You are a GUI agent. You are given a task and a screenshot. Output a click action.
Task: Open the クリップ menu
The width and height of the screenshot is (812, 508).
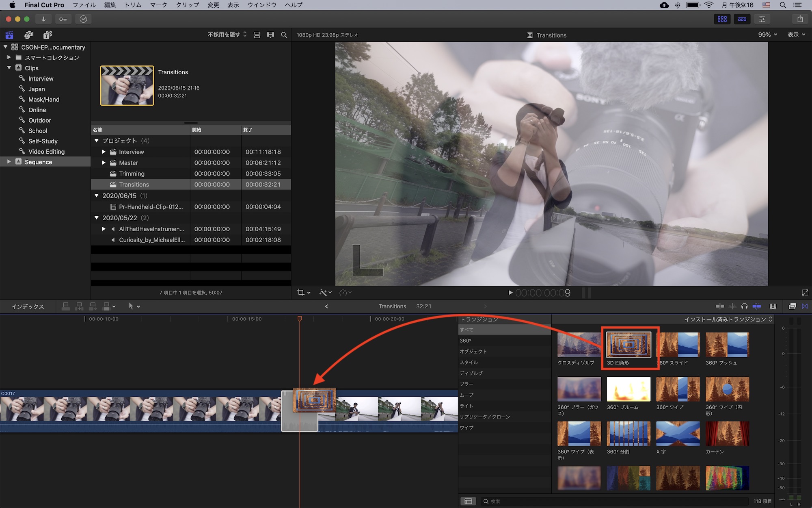(x=187, y=5)
